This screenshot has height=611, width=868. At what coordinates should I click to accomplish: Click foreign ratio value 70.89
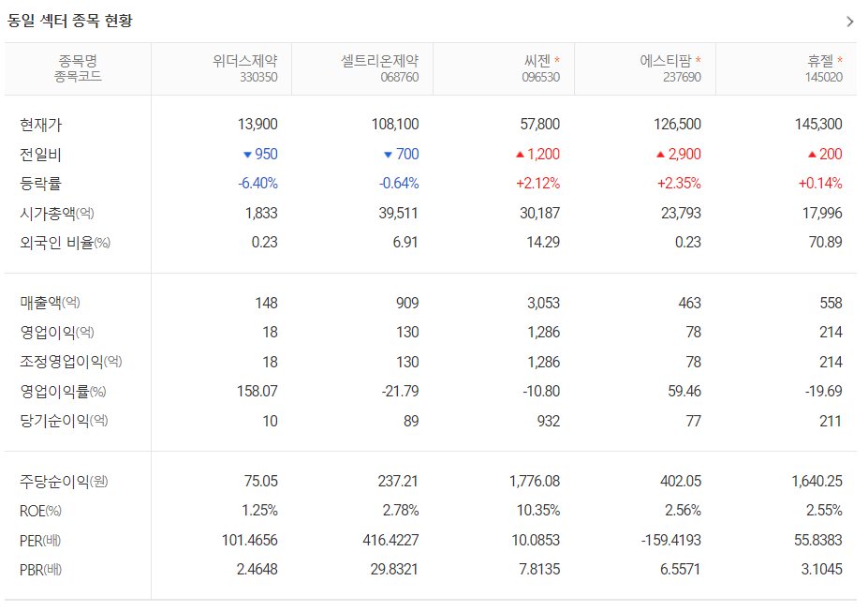point(825,243)
